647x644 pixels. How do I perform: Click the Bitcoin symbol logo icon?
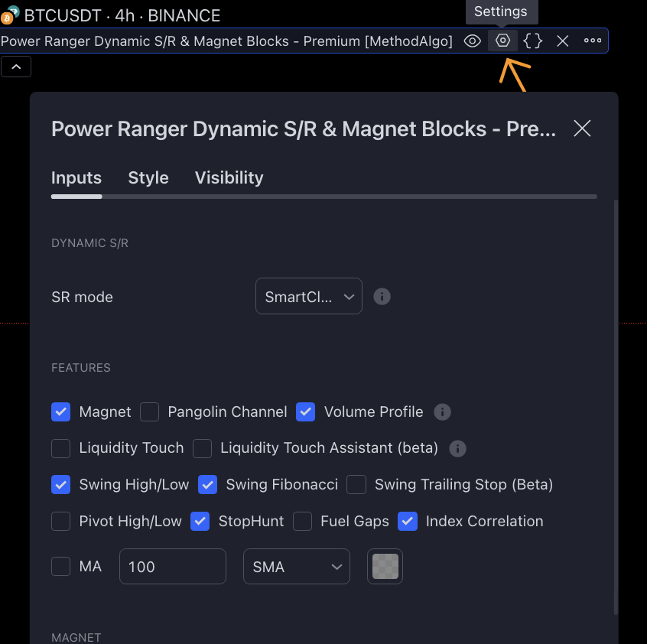coord(9,15)
